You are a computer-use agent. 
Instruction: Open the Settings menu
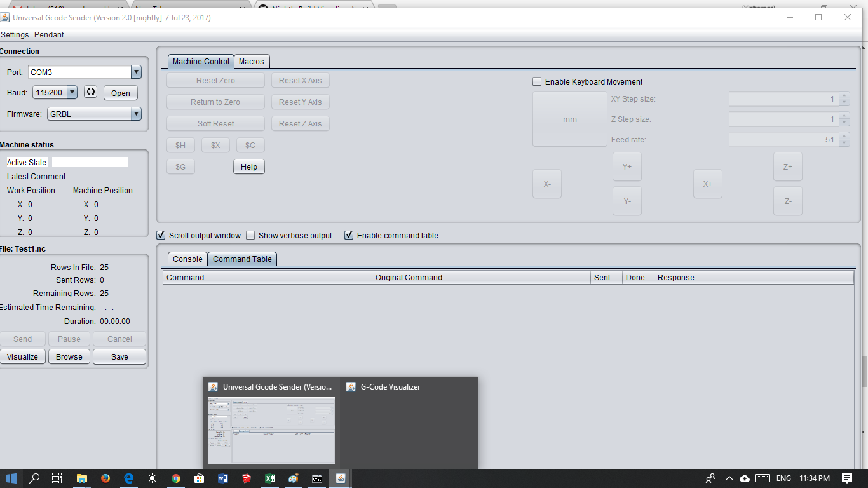(x=15, y=34)
